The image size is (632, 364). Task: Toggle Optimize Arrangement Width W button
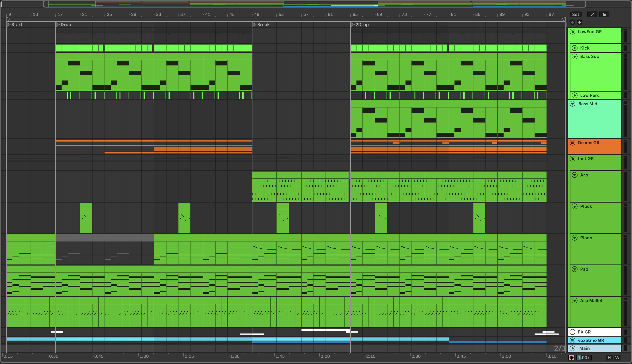tap(617, 358)
